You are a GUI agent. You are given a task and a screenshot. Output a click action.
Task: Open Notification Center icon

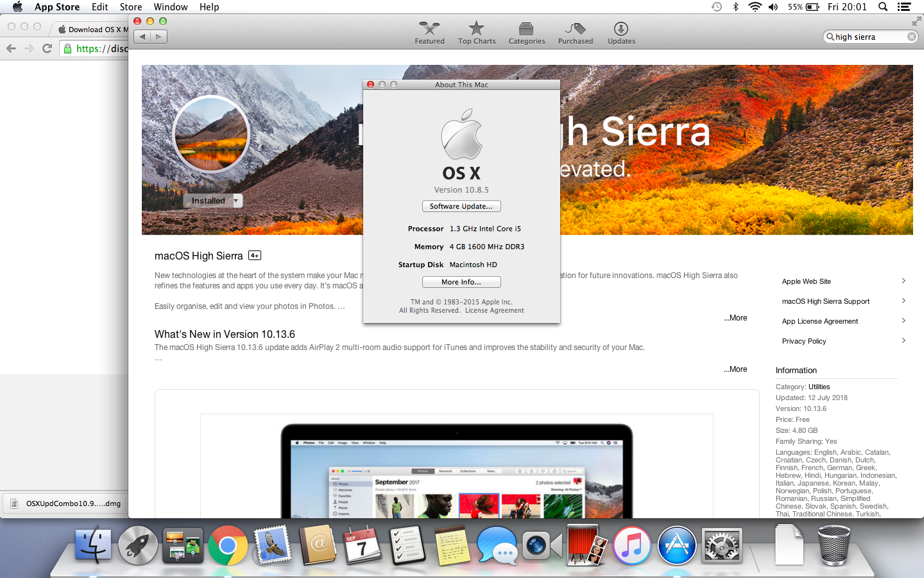(904, 7)
